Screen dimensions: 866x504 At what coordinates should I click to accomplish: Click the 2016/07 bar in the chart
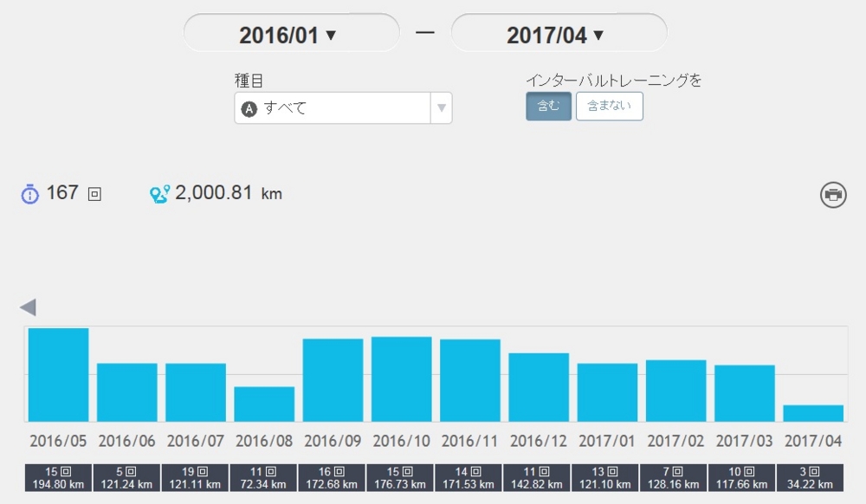pyautogui.click(x=196, y=392)
